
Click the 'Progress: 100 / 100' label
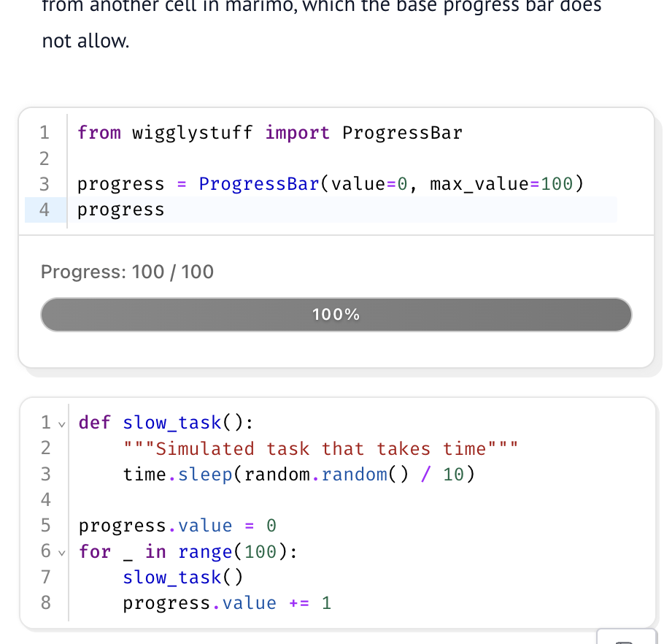point(127,271)
